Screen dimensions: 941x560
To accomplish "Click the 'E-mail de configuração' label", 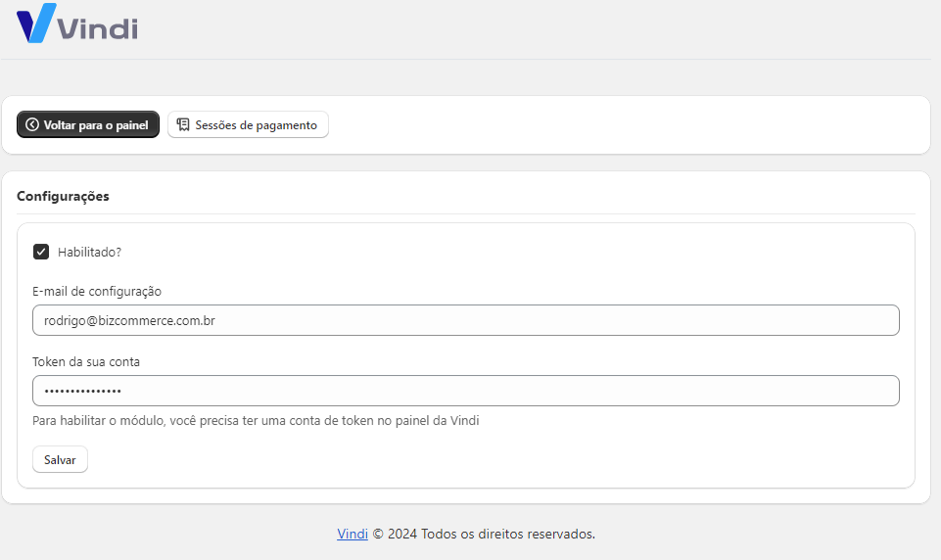I will [97, 291].
